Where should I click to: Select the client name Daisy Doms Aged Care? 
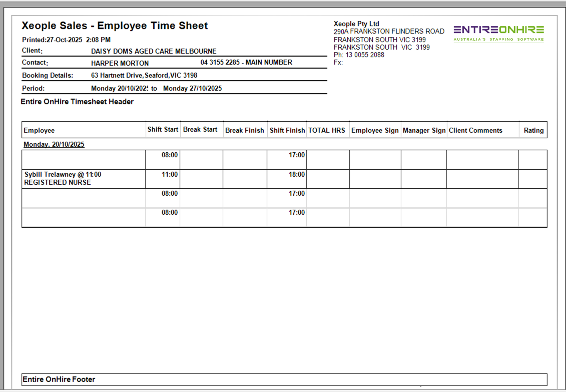154,51
